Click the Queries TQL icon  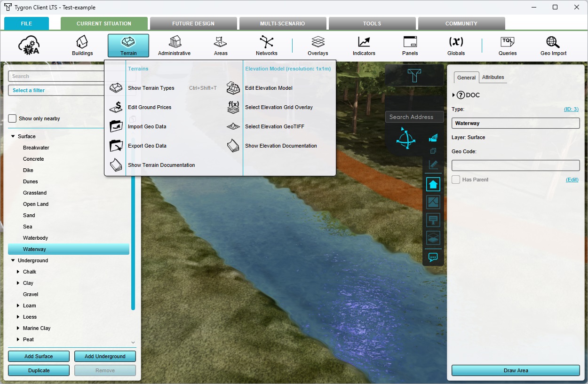pos(508,46)
